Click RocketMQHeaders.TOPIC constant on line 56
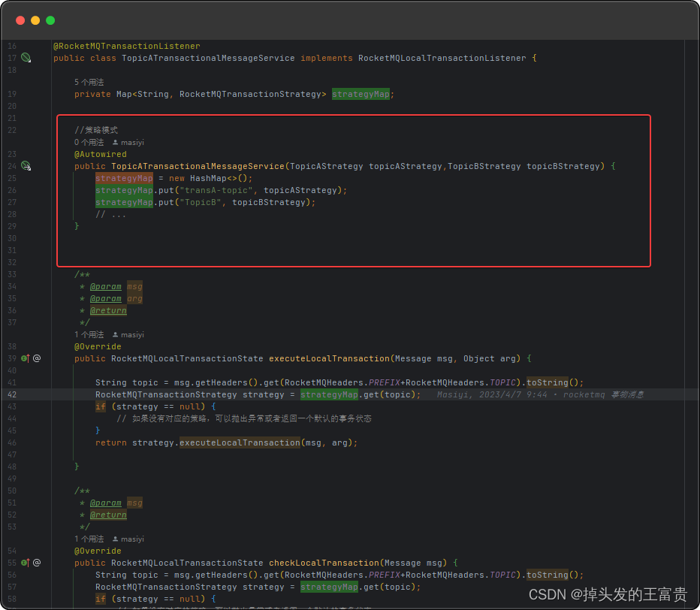 pyautogui.click(x=460, y=575)
